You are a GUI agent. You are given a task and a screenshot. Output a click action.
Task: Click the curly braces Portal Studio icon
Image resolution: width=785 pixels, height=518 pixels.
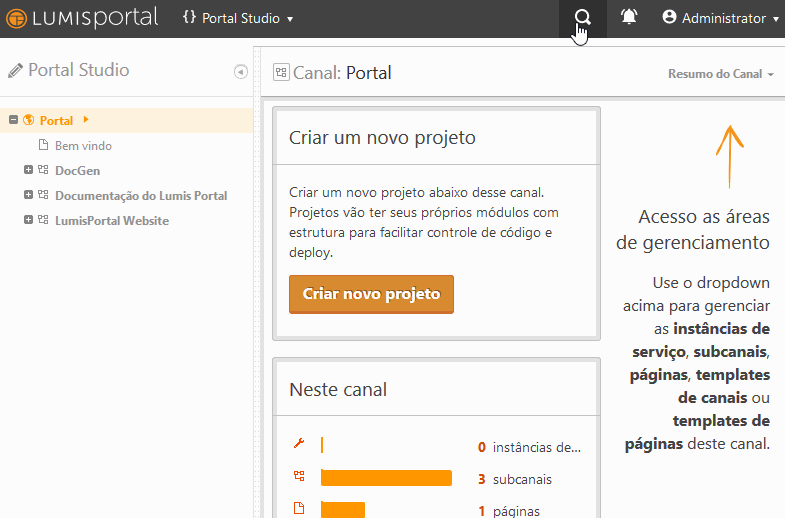pos(189,18)
